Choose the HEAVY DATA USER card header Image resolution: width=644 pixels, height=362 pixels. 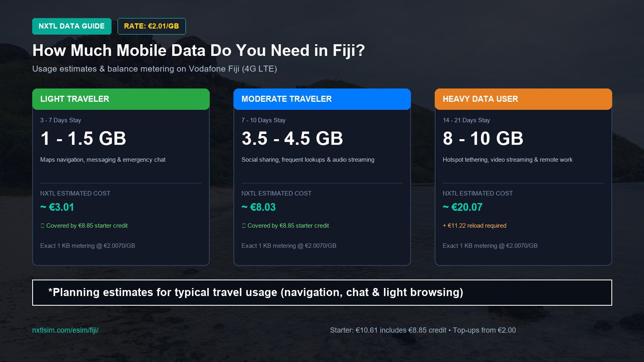(x=523, y=99)
